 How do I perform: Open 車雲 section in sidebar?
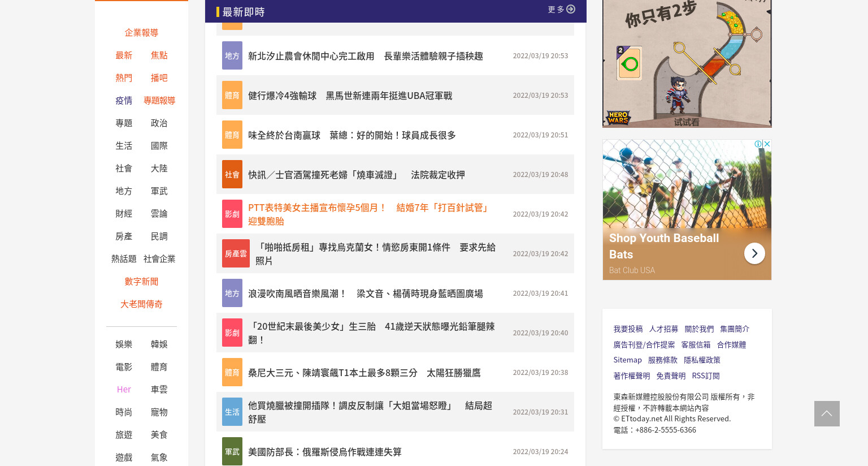(x=159, y=390)
